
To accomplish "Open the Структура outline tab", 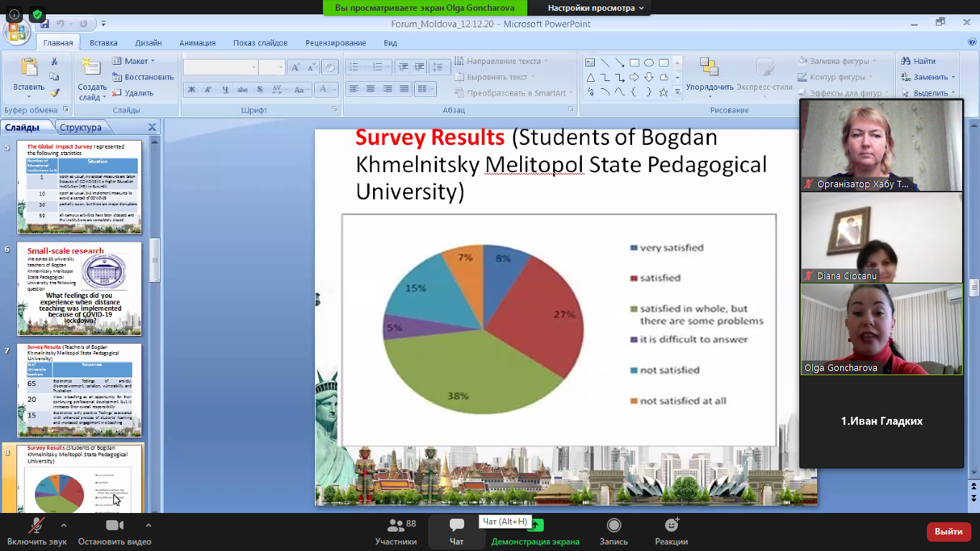I will [x=81, y=128].
